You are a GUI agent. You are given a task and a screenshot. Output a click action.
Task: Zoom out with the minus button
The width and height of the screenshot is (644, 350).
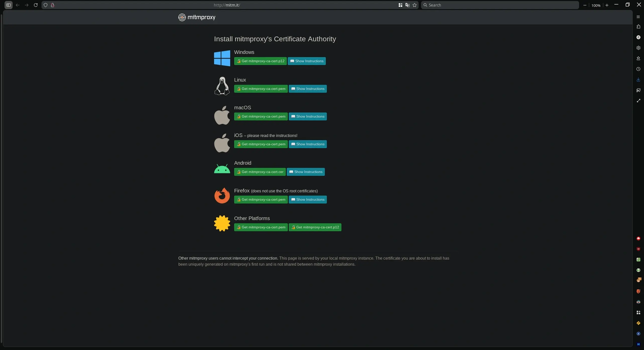pos(585,5)
